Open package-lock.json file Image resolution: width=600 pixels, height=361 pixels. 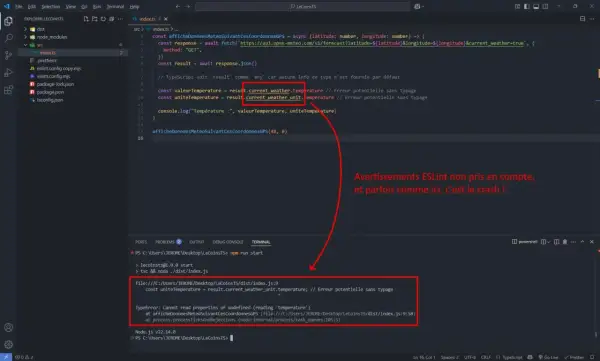point(55,84)
